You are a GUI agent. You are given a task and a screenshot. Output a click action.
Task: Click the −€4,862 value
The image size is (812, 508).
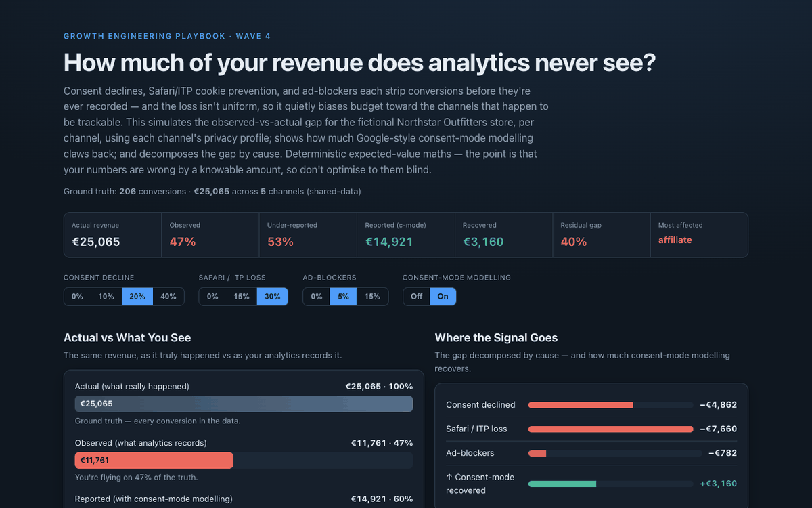coord(719,405)
